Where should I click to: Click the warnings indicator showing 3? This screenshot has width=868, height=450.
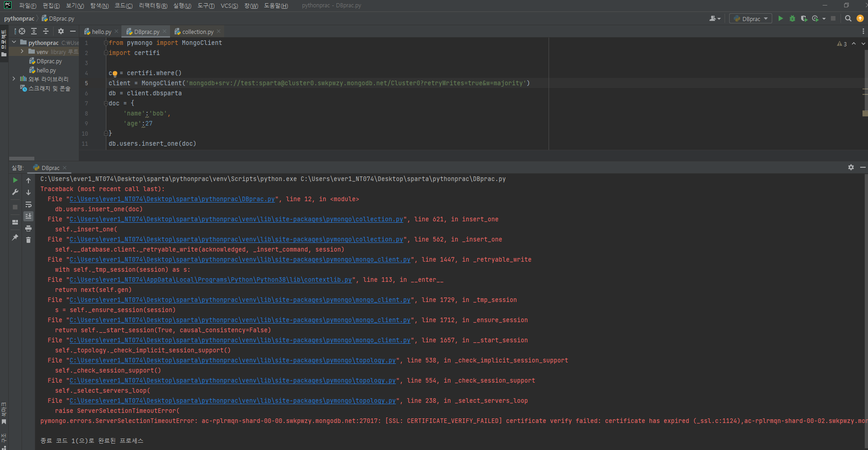click(842, 44)
